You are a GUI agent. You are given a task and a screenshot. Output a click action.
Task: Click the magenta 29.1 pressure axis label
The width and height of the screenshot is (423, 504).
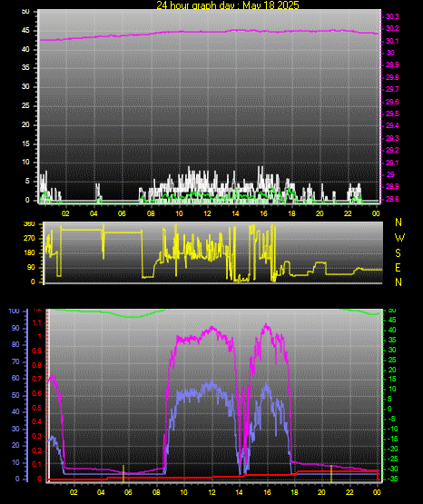pyautogui.click(x=392, y=163)
